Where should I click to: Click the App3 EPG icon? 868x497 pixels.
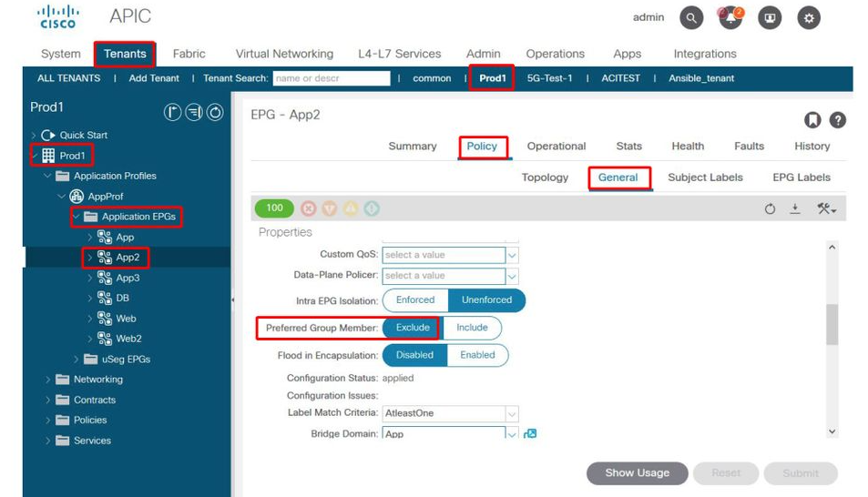pyautogui.click(x=105, y=278)
